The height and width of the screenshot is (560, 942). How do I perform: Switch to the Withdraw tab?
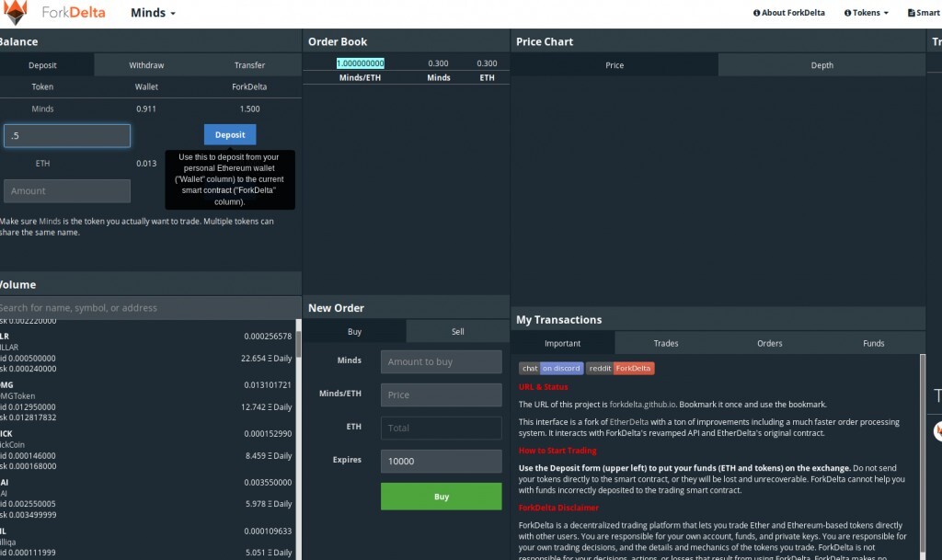[x=146, y=65]
